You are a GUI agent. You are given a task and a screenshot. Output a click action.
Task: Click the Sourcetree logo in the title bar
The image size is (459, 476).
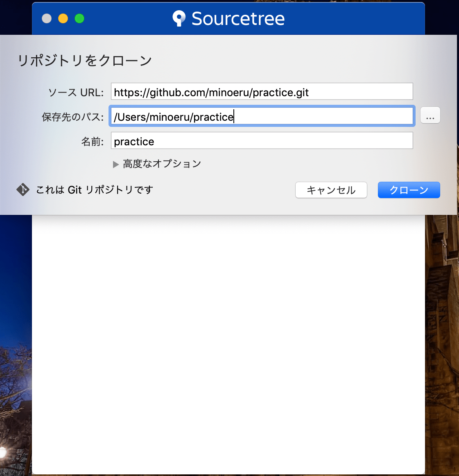[179, 18]
